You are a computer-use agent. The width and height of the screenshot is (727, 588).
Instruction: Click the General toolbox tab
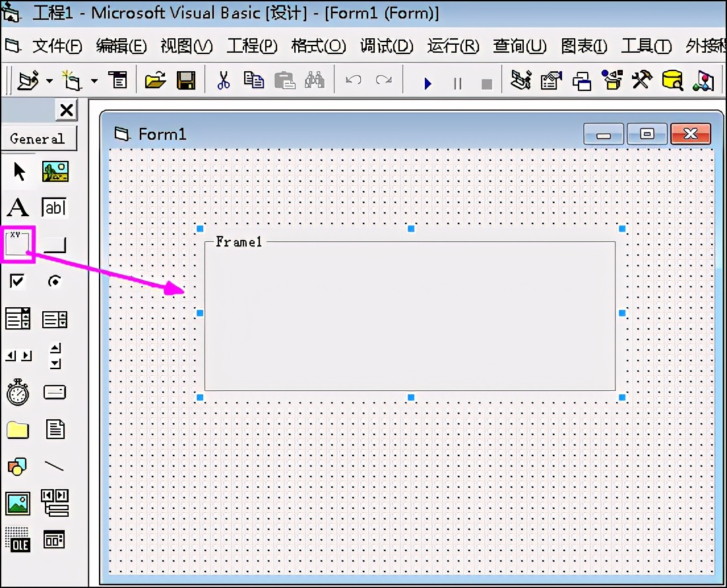click(x=38, y=138)
